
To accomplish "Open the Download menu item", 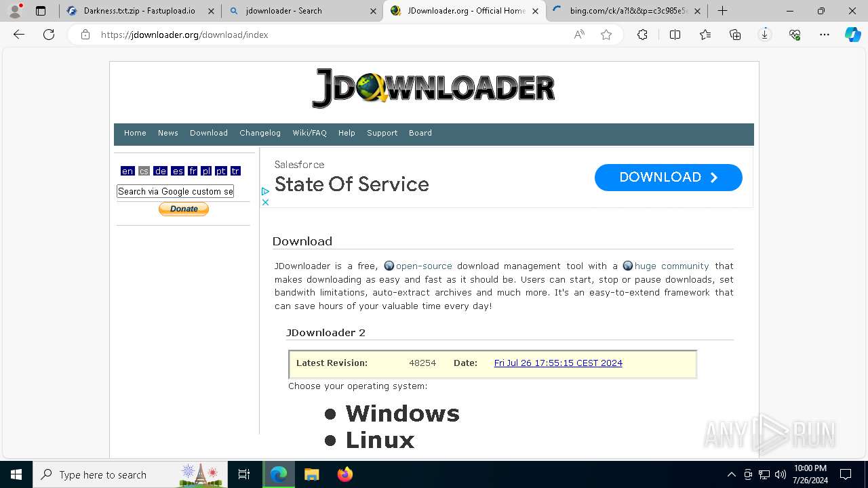I will coord(209,133).
